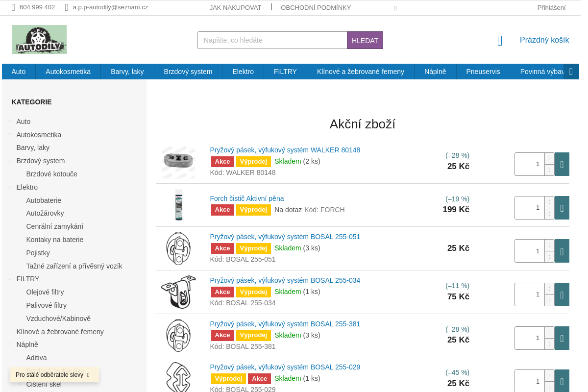Decrease quantity for BOSAL 255-051
Screen dimensions: 588x392
[x=549, y=257]
